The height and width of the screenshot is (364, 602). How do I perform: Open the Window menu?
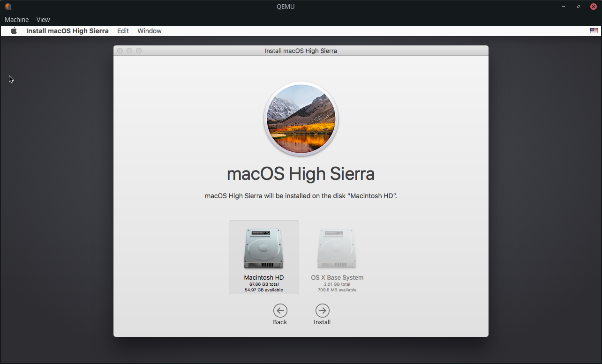(150, 31)
